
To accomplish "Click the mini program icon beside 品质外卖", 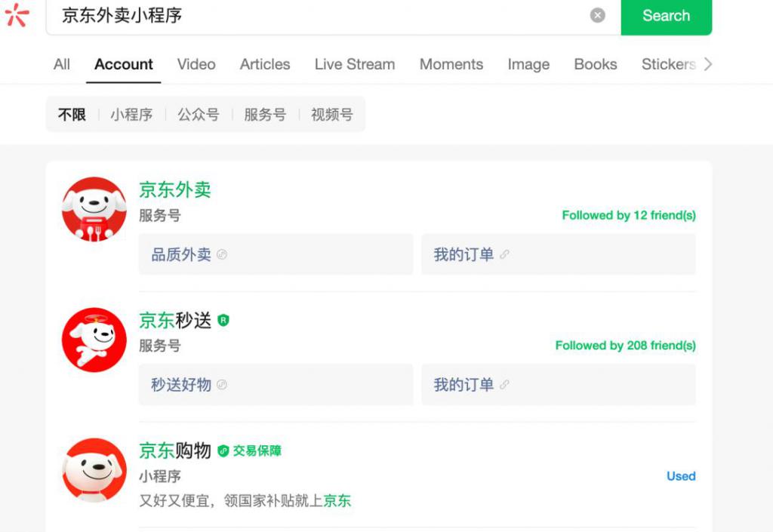I will coord(222,254).
